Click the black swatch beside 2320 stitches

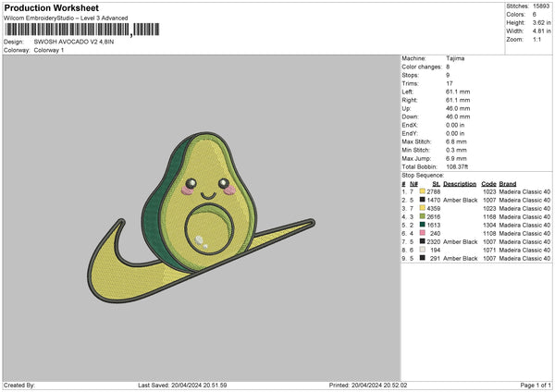click(x=422, y=241)
